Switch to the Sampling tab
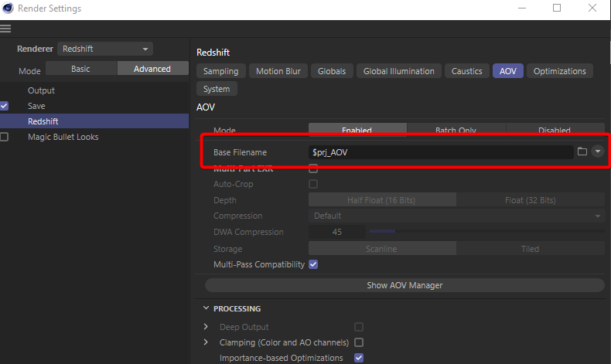Screen dimensions: 611x364 [x=222, y=71]
